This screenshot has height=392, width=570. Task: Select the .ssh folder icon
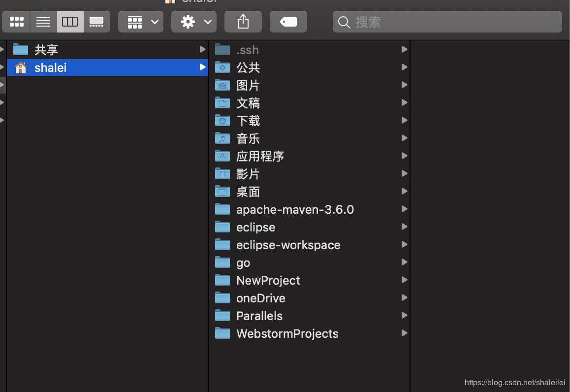pyautogui.click(x=222, y=49)
